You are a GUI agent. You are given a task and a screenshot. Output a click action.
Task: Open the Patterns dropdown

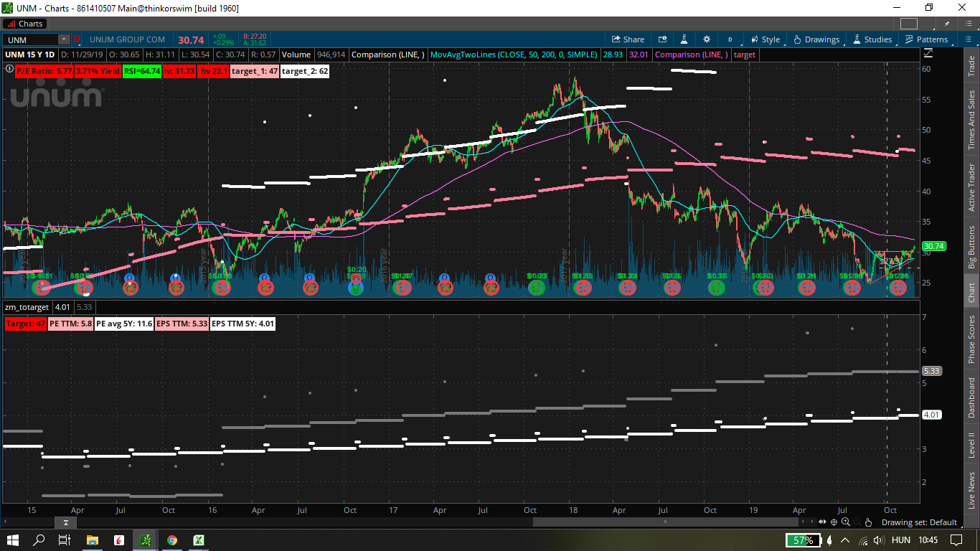925,39
